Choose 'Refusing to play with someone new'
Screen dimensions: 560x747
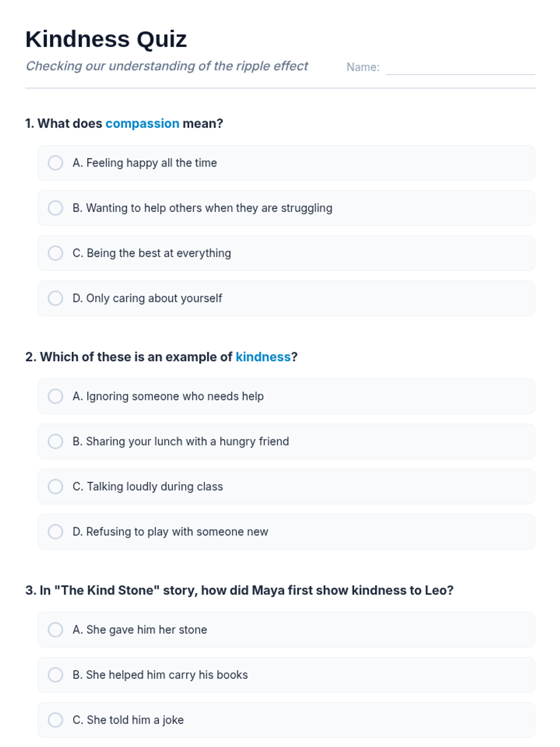pyautogui.click(x=56, y=532)
